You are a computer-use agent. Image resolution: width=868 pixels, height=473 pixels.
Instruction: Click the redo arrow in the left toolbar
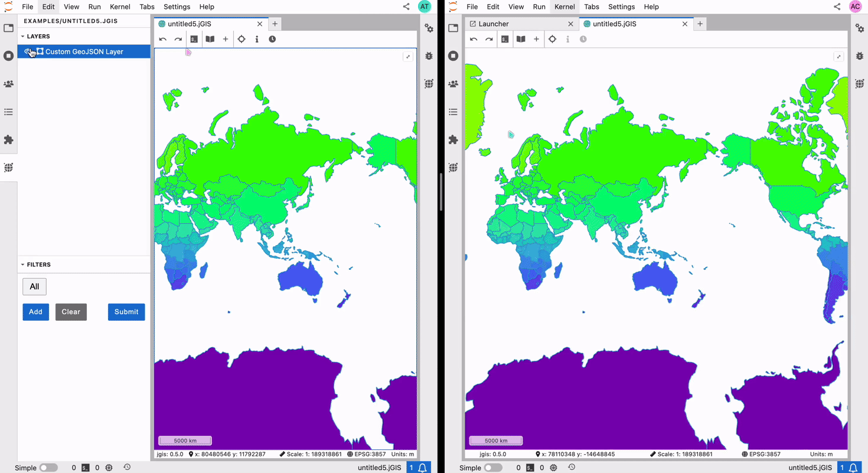pos(178,39)
